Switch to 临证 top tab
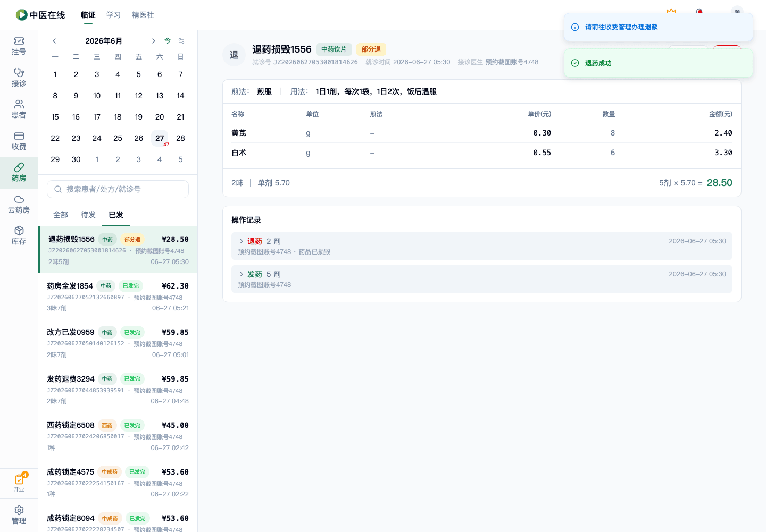Image resolution: width=766 pixels, height=532 pixels. click(88, 15)
